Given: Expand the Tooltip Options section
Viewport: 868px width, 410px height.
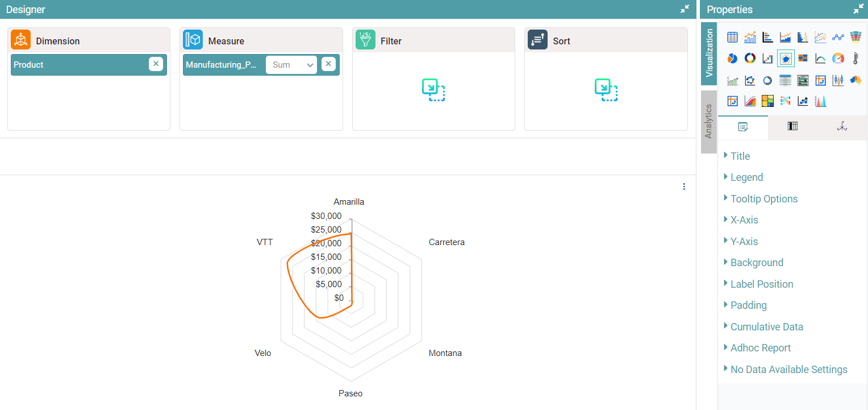Looking at the screenshot, I should coord(763,199).
